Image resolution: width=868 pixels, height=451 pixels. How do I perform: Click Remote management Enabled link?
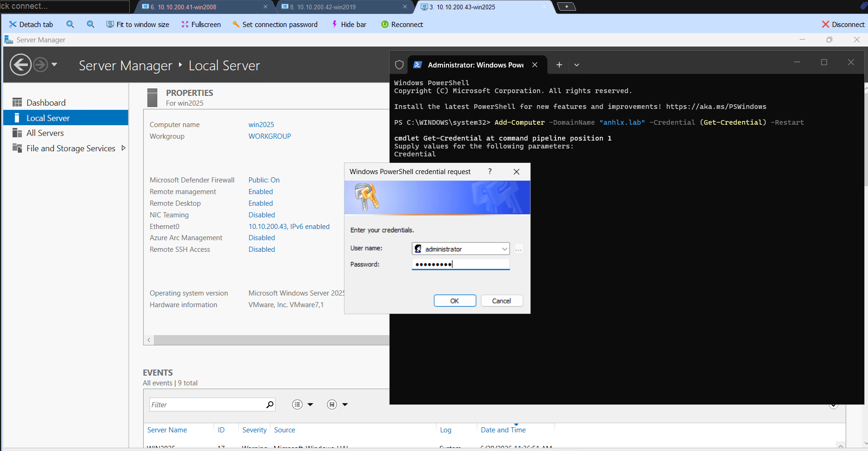tap(261, 192)
